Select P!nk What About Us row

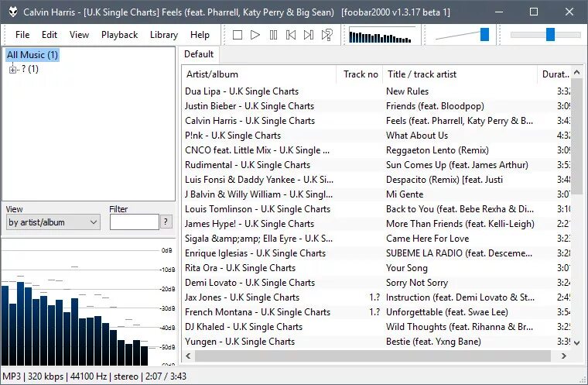(377, 136)
